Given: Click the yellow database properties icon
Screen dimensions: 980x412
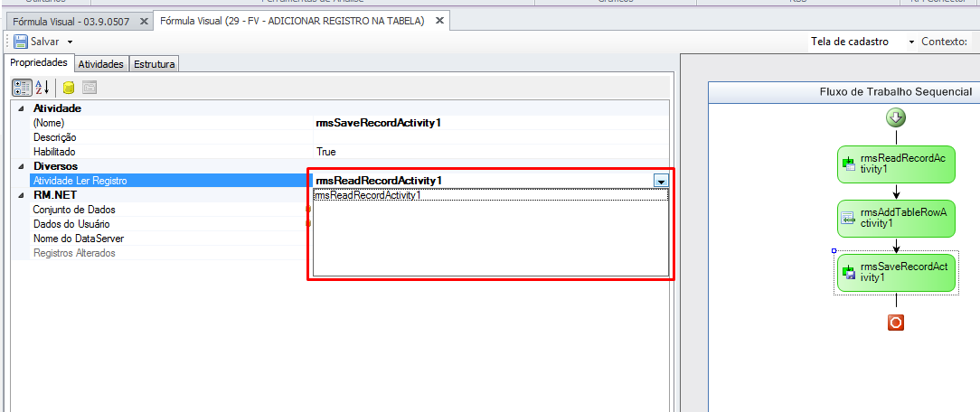Looking at the screenshot, I should [69, 87].
